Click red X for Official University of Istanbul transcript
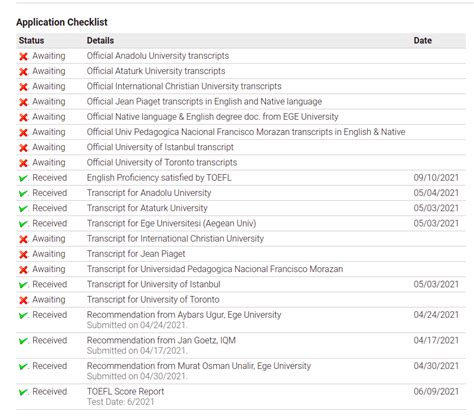474x419 pixels. (x=23, y=148)
